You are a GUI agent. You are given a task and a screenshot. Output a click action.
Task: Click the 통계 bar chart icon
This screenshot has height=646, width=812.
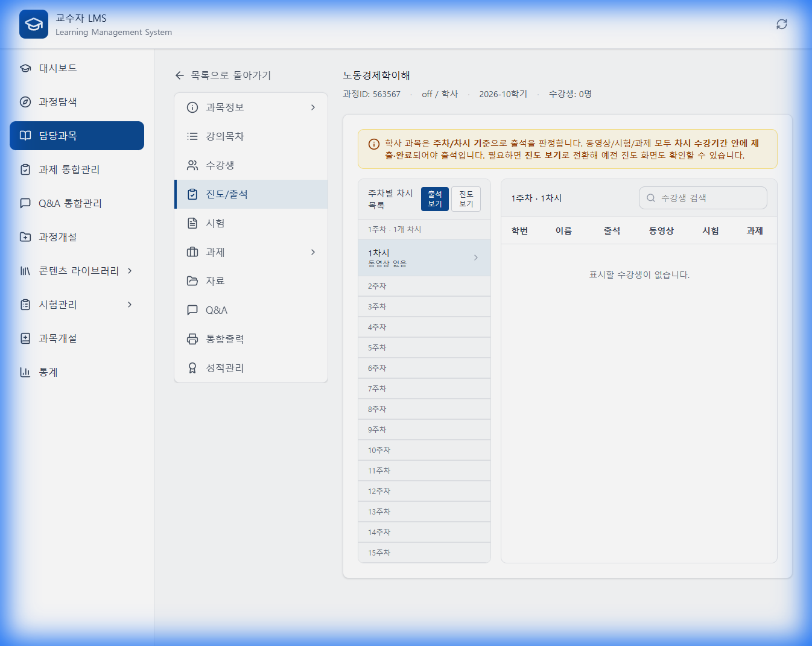[x=25, y=372]
